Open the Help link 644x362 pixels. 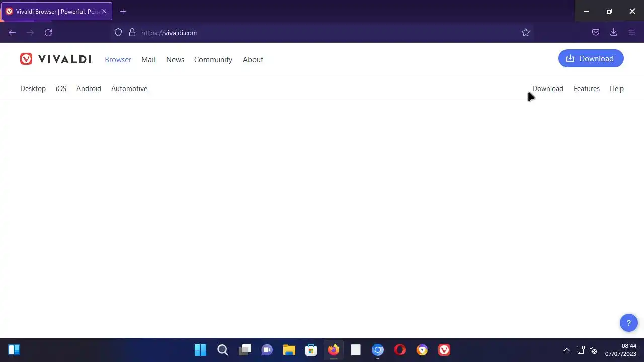click(617, 88)
